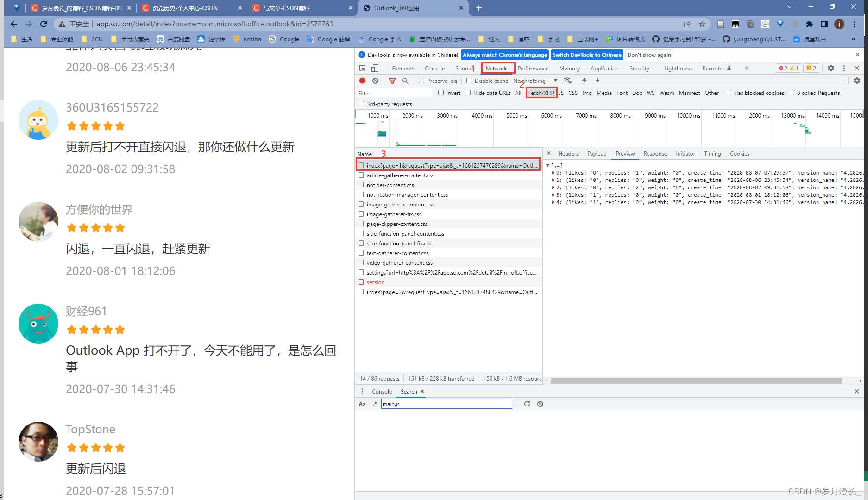Image resolution: width=868 pixels, height=500 pixels.
Task: Click Always match Chrome's language button
Action: [505, 55]
